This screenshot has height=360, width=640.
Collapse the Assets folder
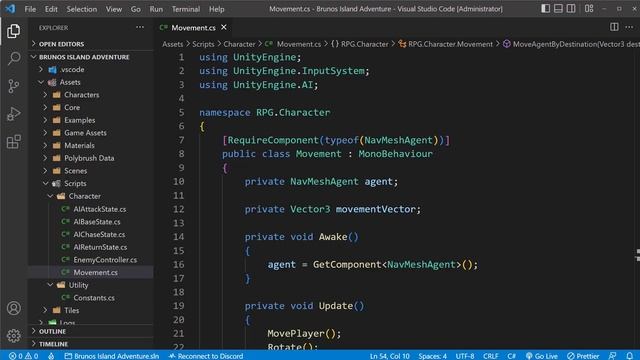click(91, 82)
